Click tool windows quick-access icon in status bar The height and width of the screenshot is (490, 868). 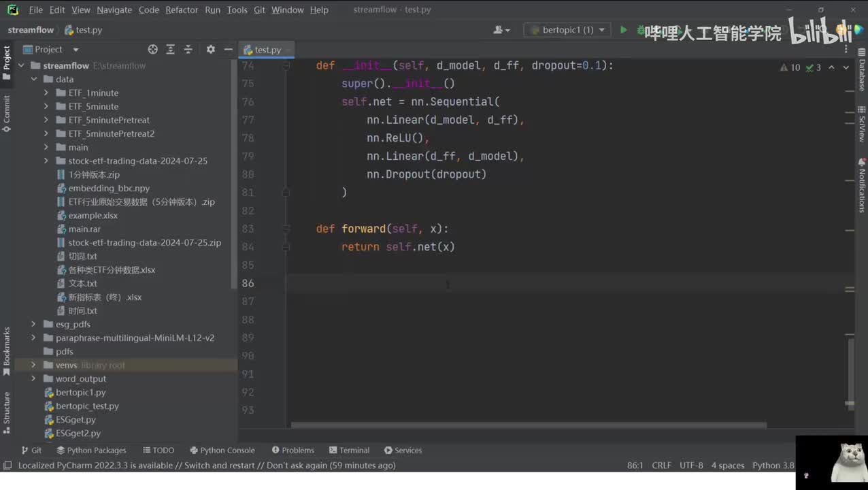[x=7, y=465]
